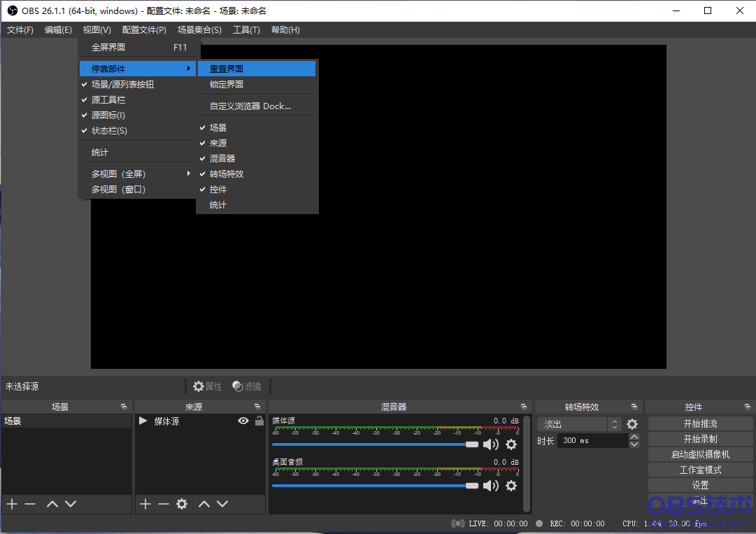Open 桌面音频 audio settings gear

click(x=511, y=485)
